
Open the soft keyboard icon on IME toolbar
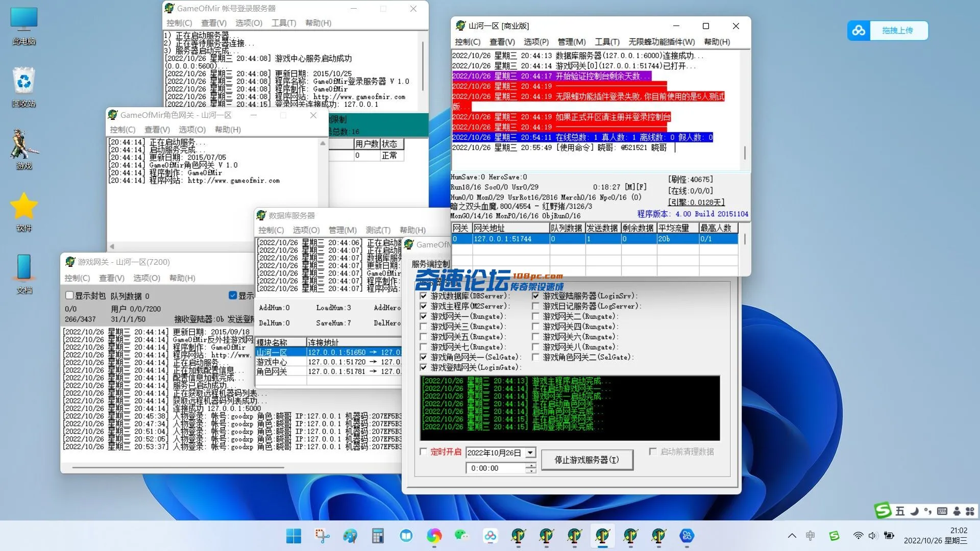pyautogui.click(x=942, y=511)
